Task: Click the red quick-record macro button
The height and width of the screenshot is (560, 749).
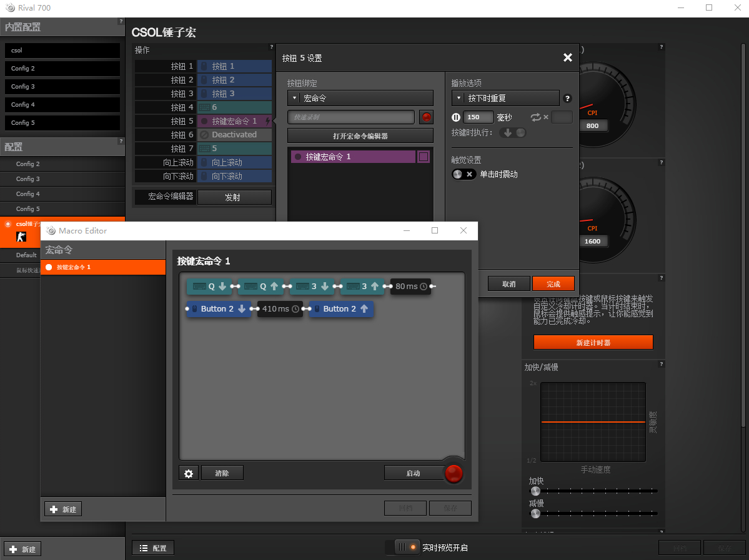Action: pos(426,117)
